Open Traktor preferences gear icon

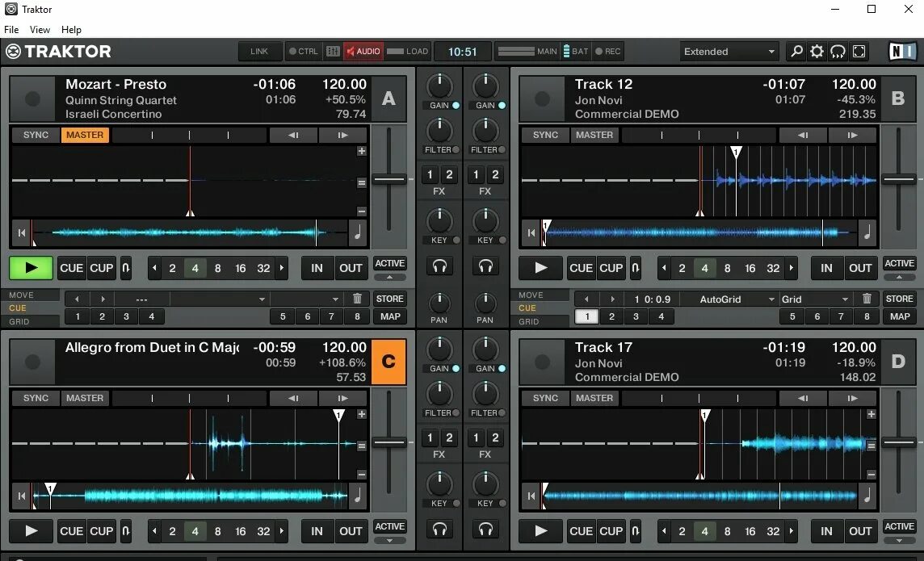(x=817, y=52)
